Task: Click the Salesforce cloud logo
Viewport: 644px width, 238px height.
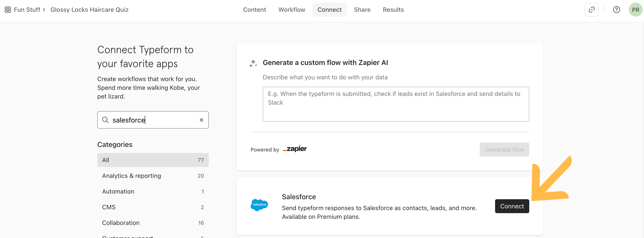Action: click(259, 205)
